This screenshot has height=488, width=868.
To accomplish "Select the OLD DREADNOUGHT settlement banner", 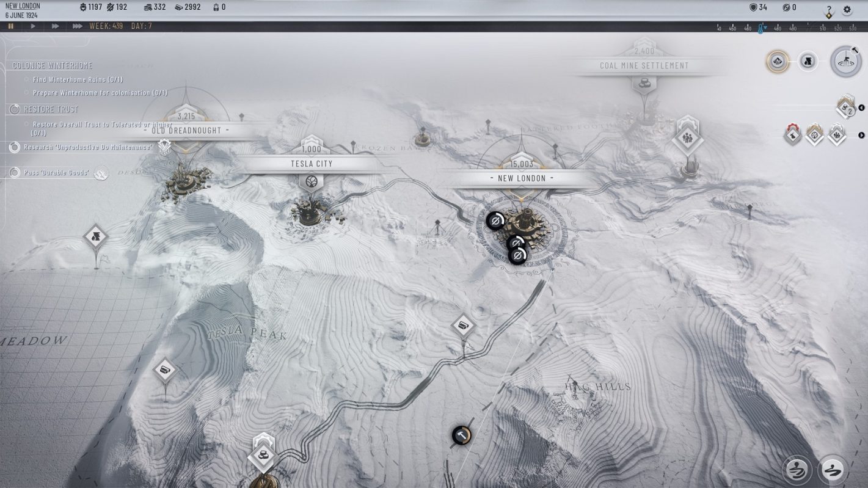I will pos(186,130).
